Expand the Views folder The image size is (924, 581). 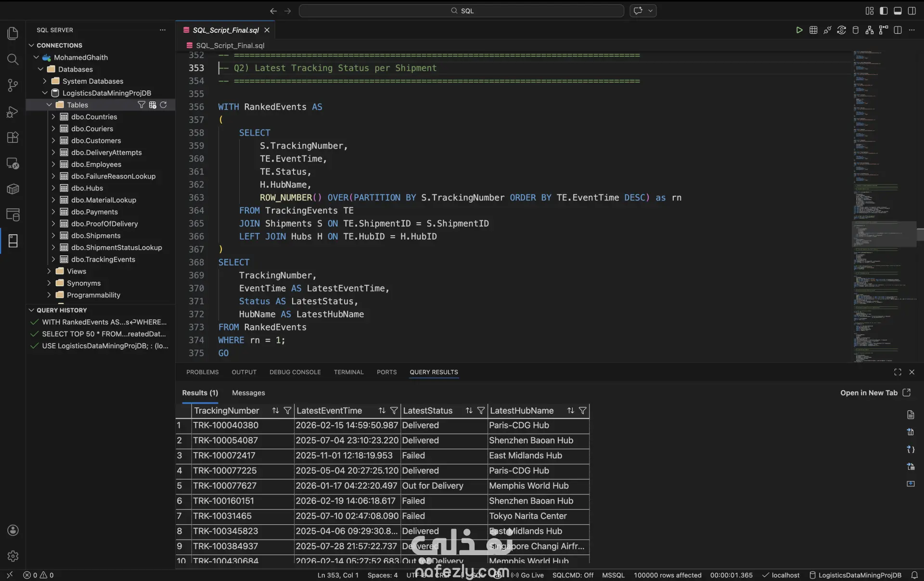[x=49, y=271]
